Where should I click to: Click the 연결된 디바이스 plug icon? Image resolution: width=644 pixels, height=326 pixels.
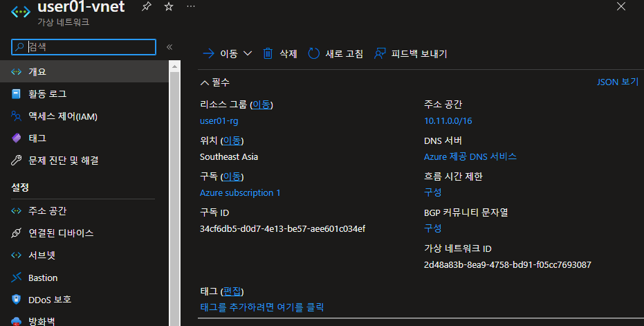[16, 233]
